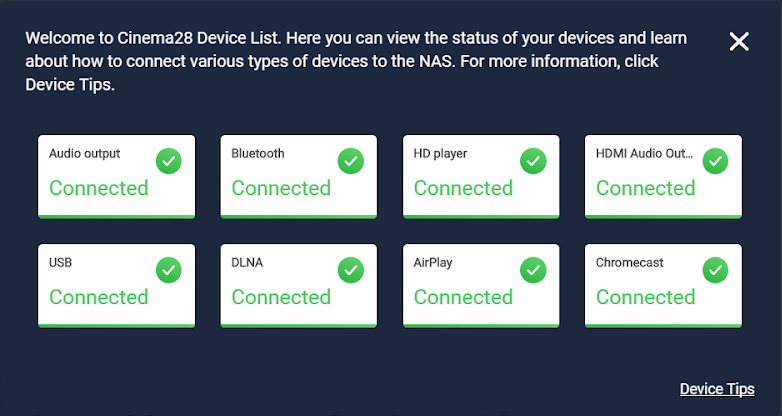Click the Bluetooth Connected status text

coord(281,188)
